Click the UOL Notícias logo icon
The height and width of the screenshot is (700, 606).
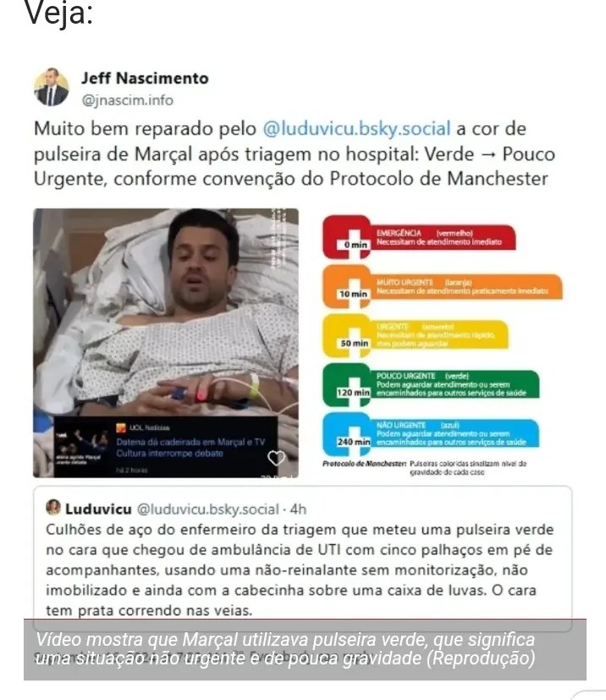click(x=121, y=427)
